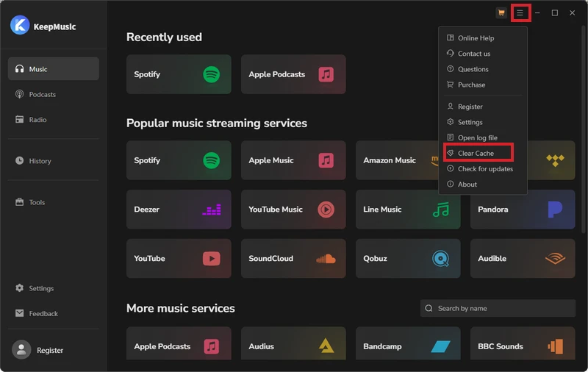Viewport: 588px width, 372px height.
Task: Click the headphones icon next to Music
Action: tap(20, 68)
